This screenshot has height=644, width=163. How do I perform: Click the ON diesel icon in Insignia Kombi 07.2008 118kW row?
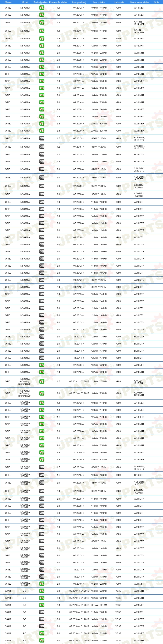point(42,499)
